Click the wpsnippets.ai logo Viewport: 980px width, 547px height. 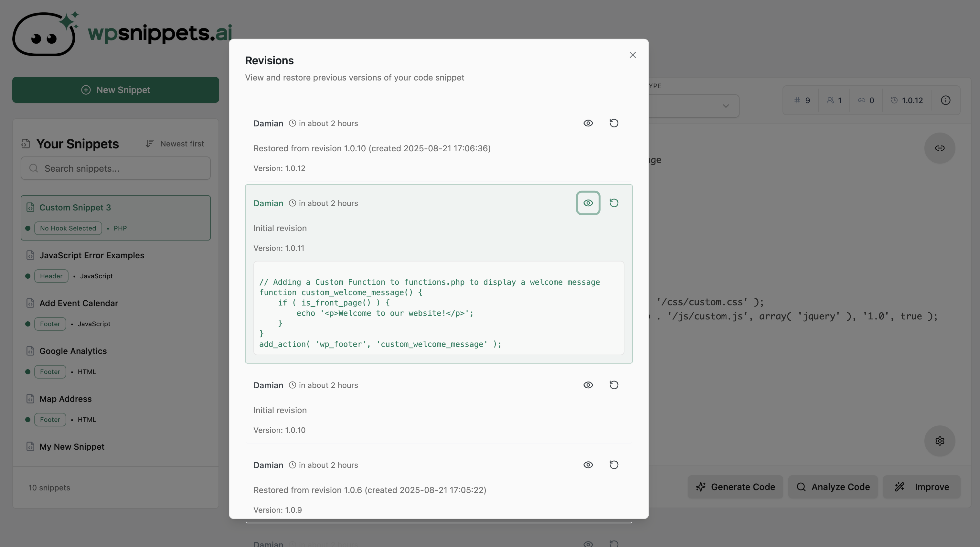122,34
